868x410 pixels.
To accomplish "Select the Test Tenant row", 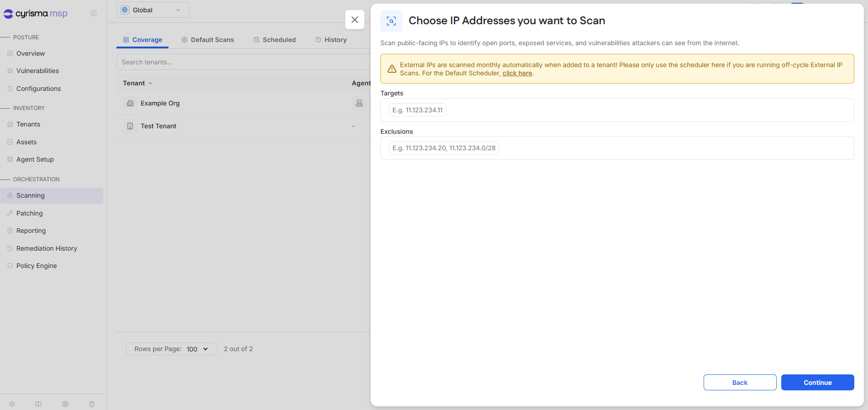I will (x=243, y=126).
